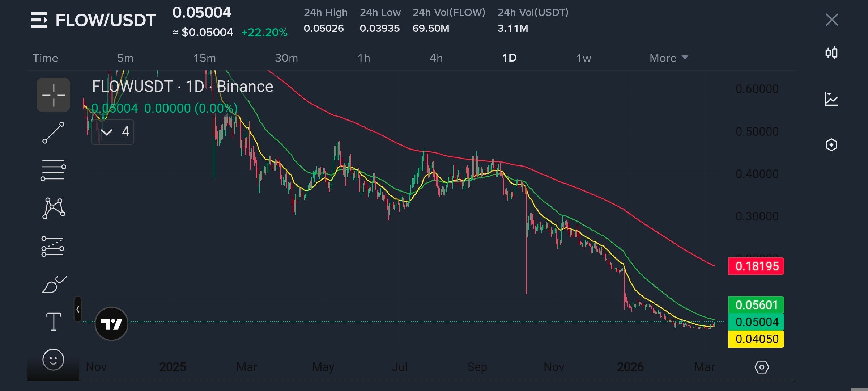Select the brush drawing tool
This screenshot has height=391, width=868.
pos(54,285)
